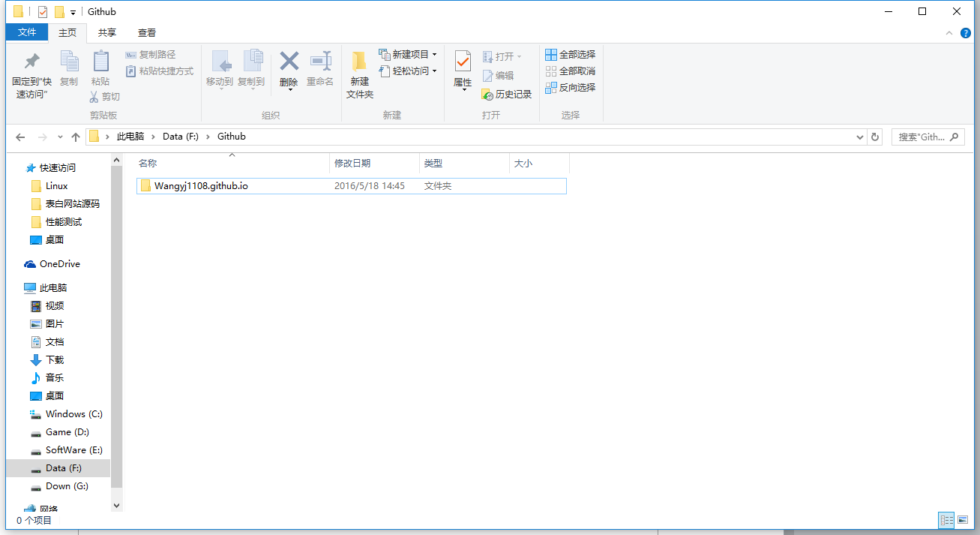Click the Paste (粘贴) ribbon button
This screenshot has height=535, width=980.
click(x=100, y=68)
